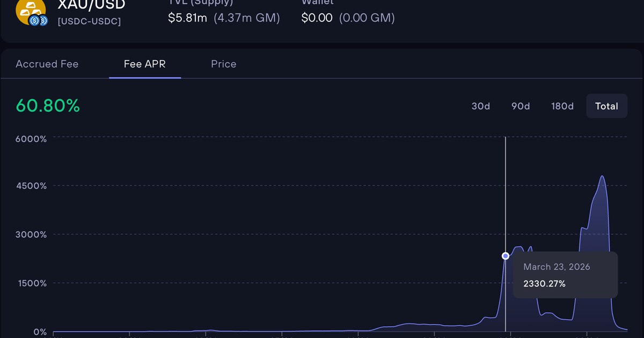Click the [USDC-USDC] pool label

click(x=89, y=21)
